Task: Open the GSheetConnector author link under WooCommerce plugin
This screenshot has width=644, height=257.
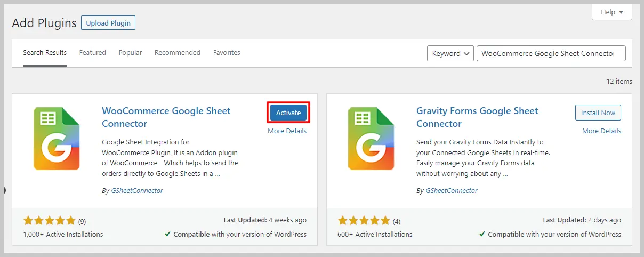Action: pos(137,191)
